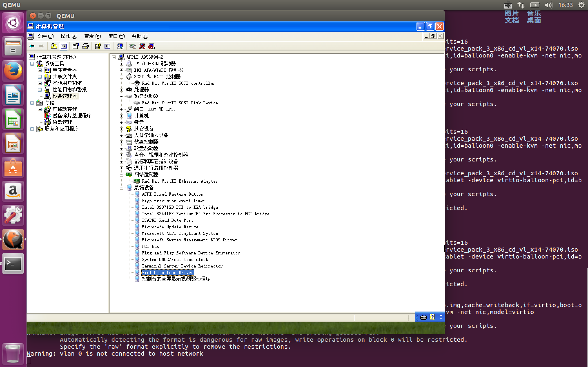Click the Back arrow toolbar button
This screenshot has height=367, width=588.
tap(32, 46)
